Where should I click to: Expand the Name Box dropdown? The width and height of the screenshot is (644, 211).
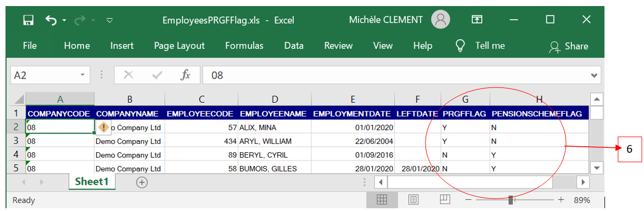tap(82, 75)
